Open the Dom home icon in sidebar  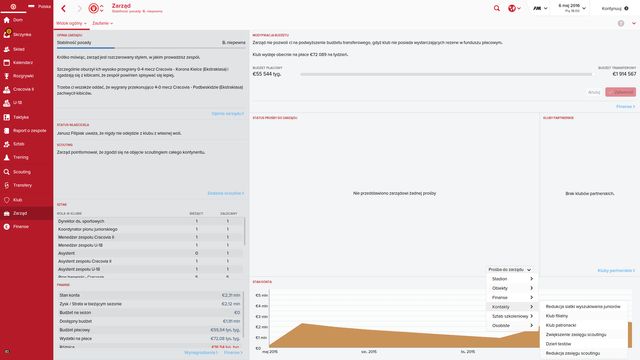[x=7, y=20]
